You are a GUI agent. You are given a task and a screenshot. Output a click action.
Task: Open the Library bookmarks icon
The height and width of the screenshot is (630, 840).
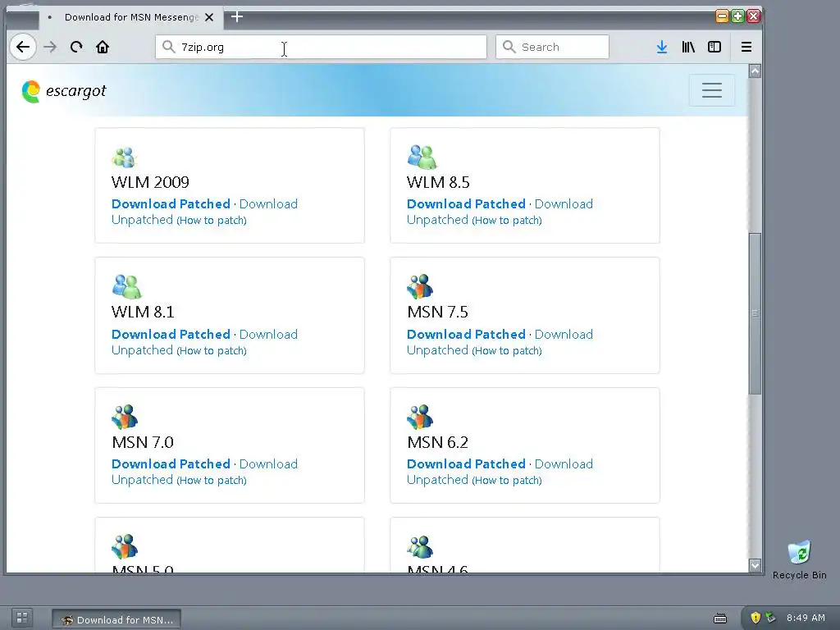688,47
